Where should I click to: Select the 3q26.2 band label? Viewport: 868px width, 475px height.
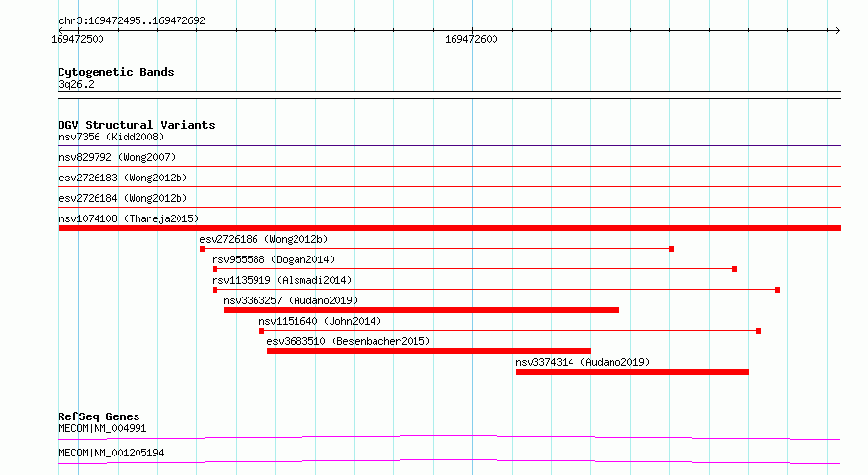click(76, 84)
